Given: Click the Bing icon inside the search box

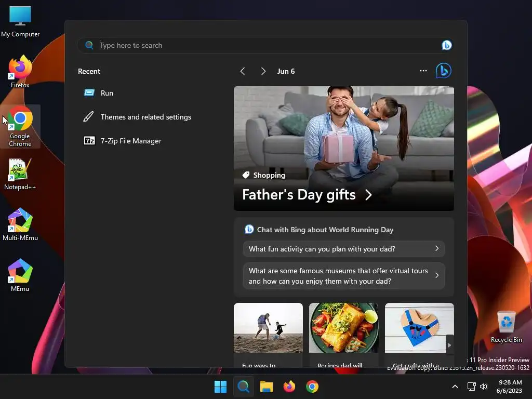Looking at the screenshot, I should point(446,45).
